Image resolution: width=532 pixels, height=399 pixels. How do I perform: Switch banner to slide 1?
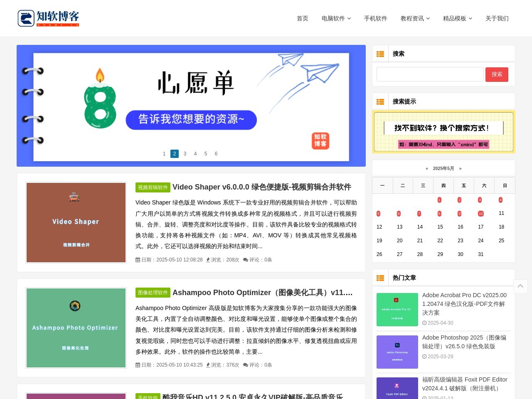click(164, 154)
